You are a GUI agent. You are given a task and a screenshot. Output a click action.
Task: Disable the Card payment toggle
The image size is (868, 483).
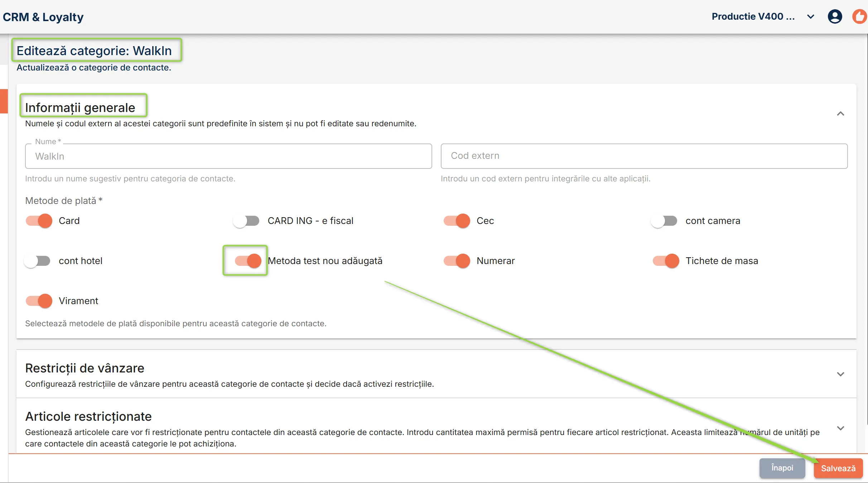(x=39, y=221)
